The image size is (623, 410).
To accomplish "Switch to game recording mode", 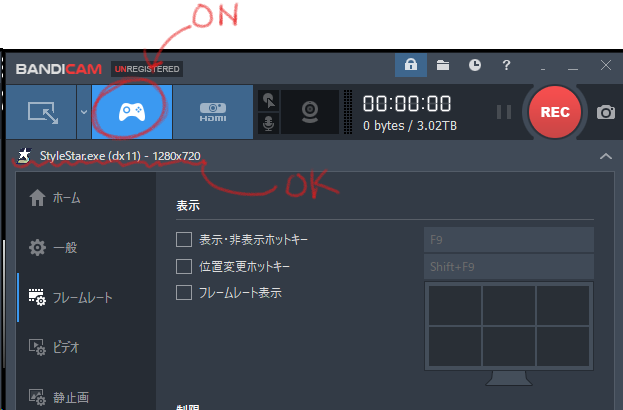I will tap(132, 112).
